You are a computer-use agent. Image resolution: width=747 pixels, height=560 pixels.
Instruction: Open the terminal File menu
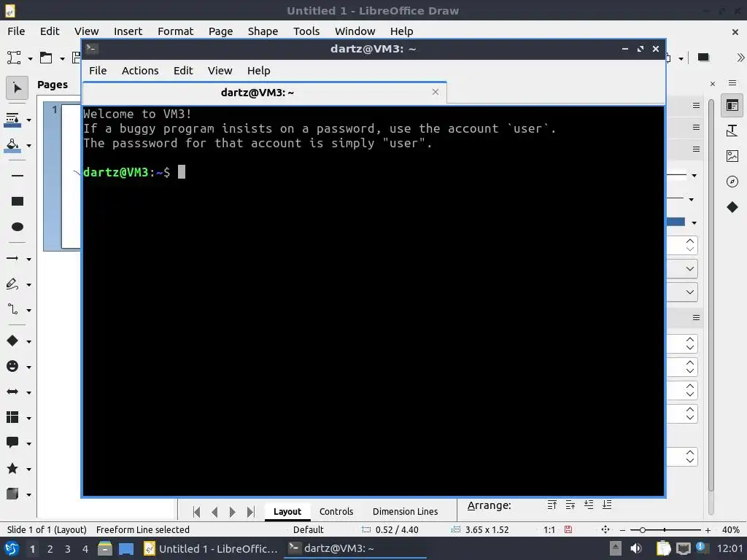[98, 71]
